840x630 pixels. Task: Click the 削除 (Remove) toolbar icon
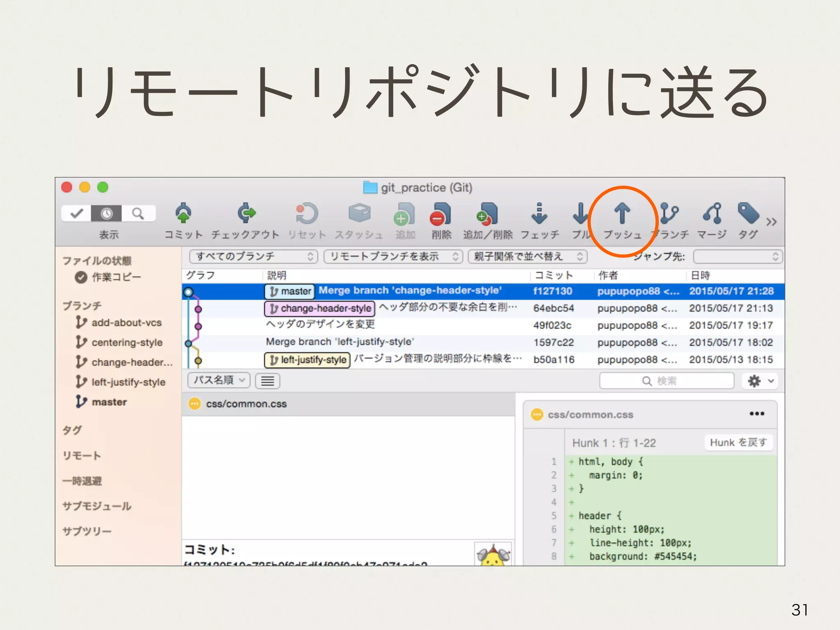(441, 214)
